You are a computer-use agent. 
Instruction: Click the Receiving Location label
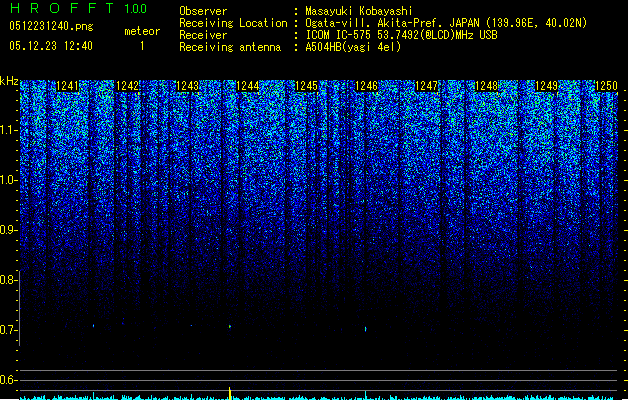(233, 23)
